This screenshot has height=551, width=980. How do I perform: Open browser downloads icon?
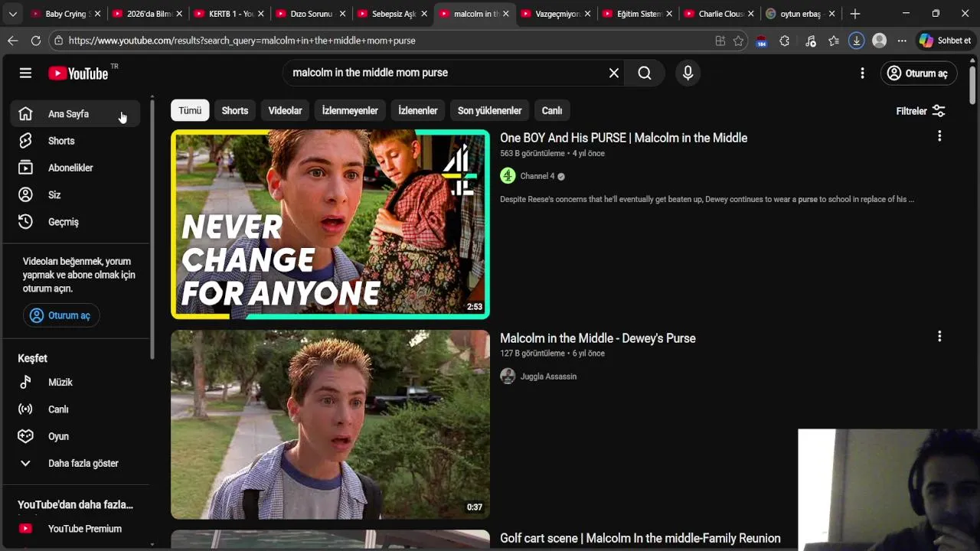pos(856,41)
